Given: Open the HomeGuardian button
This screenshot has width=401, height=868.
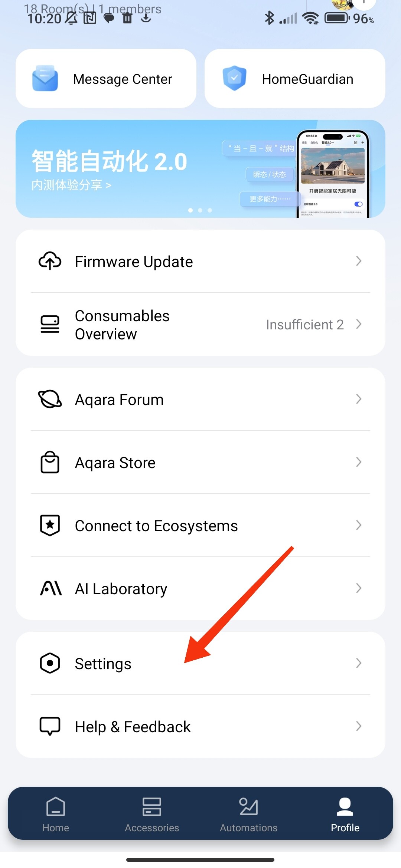Looking at the screenshot, I should 295,79.
